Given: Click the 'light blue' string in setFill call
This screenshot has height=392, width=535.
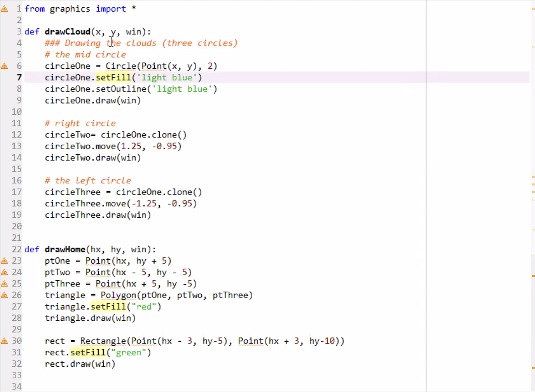Looking at the screenshot, I should (167, 77).
